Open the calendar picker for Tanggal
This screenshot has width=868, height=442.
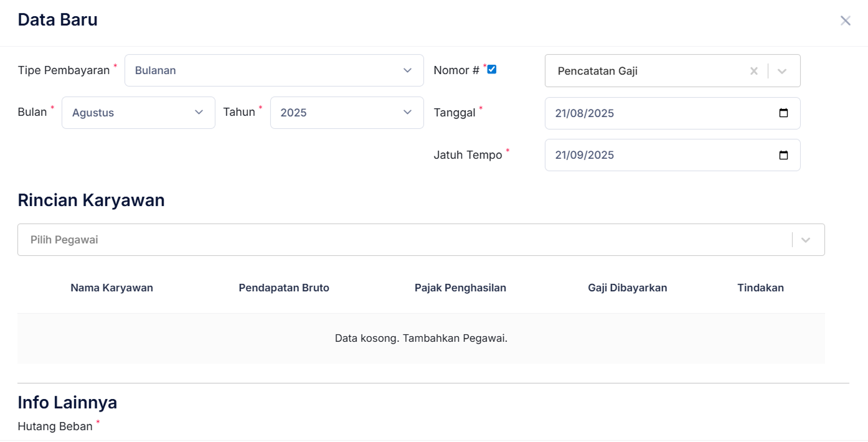(x=783, y=113)
